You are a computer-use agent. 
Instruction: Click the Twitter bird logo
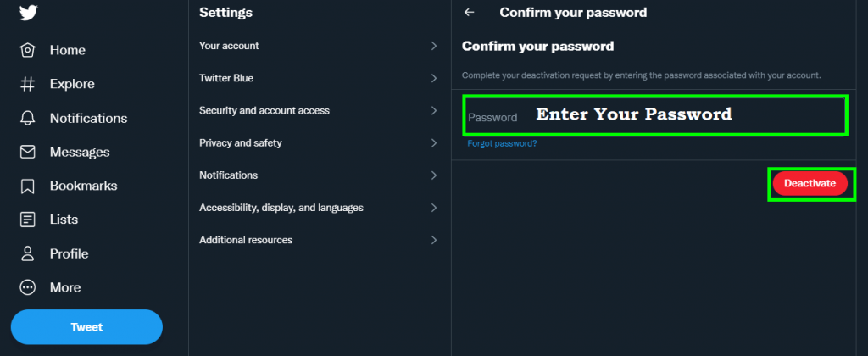click(28, 13)
